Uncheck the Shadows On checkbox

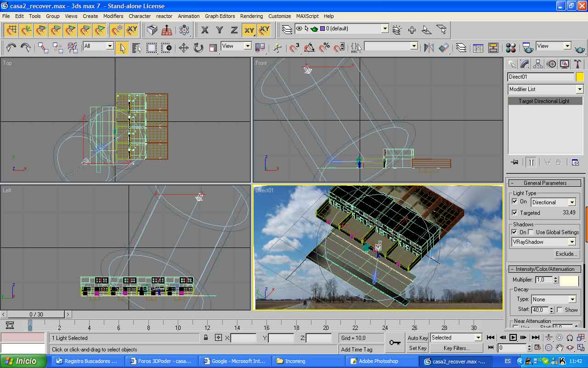point(515,232)
